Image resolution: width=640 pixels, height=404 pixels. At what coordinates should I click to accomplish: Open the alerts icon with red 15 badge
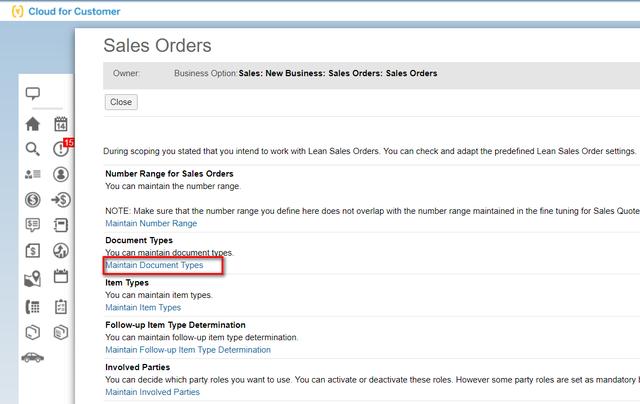[62, 148]
